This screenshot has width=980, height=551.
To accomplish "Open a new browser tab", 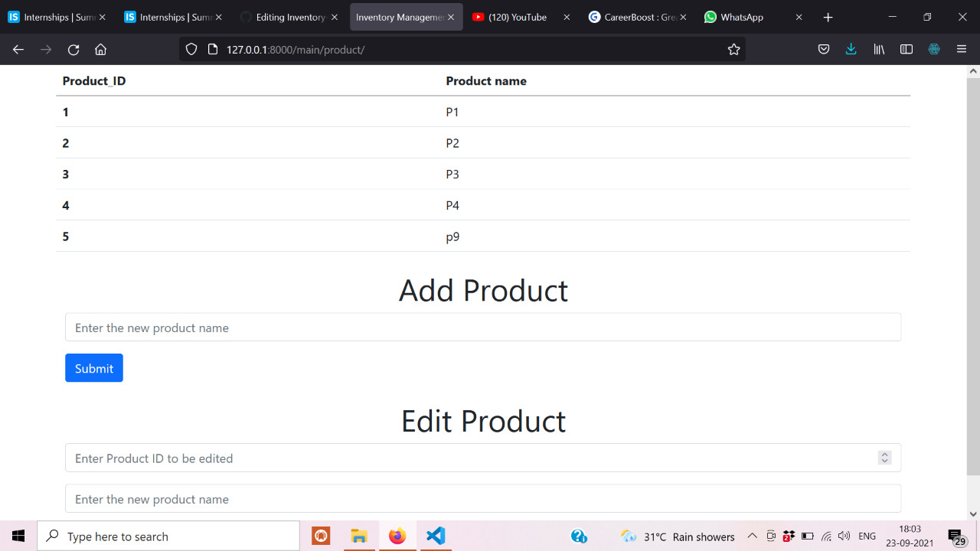I will [x=829, y=16].
